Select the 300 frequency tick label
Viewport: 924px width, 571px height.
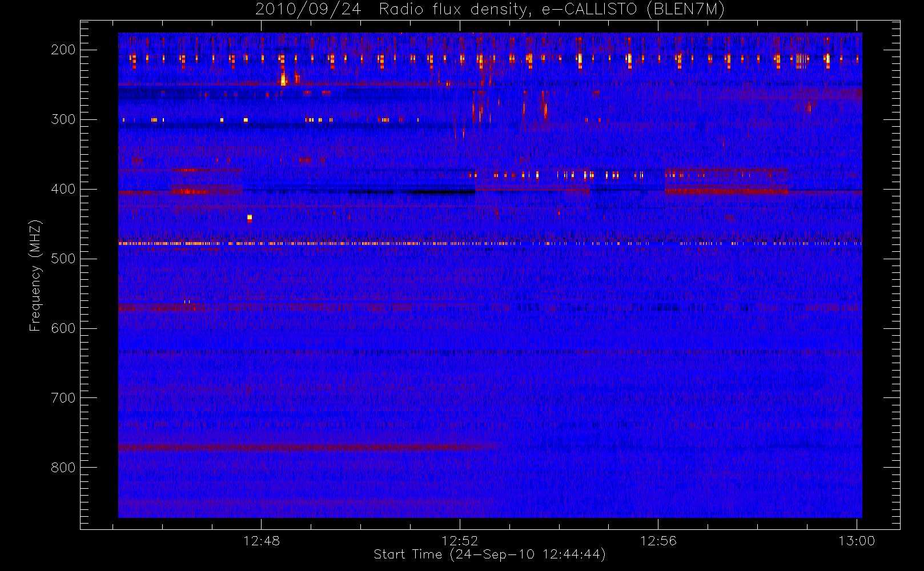63,119
